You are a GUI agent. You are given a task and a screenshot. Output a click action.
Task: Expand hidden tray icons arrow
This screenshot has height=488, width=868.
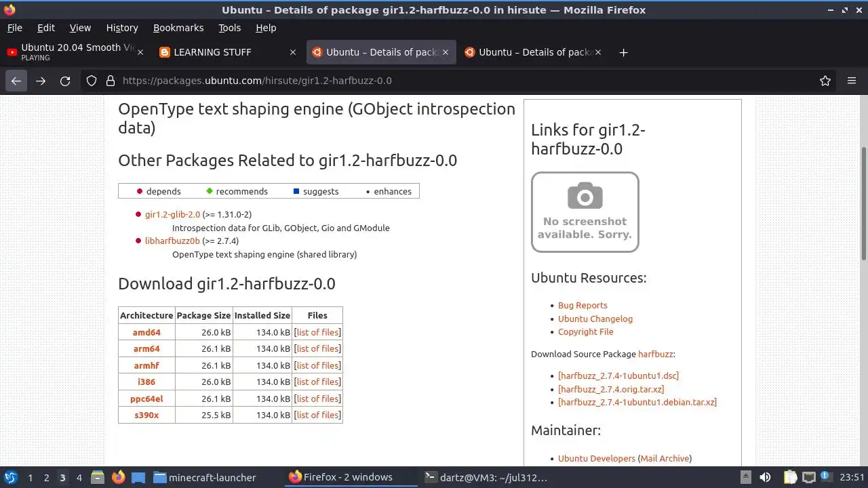click(x=745, y=477)
